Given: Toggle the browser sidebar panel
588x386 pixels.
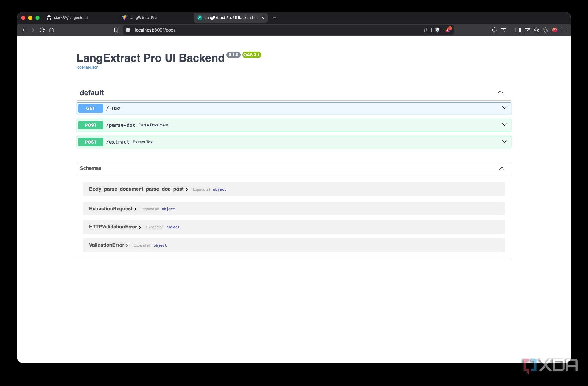Looking at the screenshot, I should (518, 30).
